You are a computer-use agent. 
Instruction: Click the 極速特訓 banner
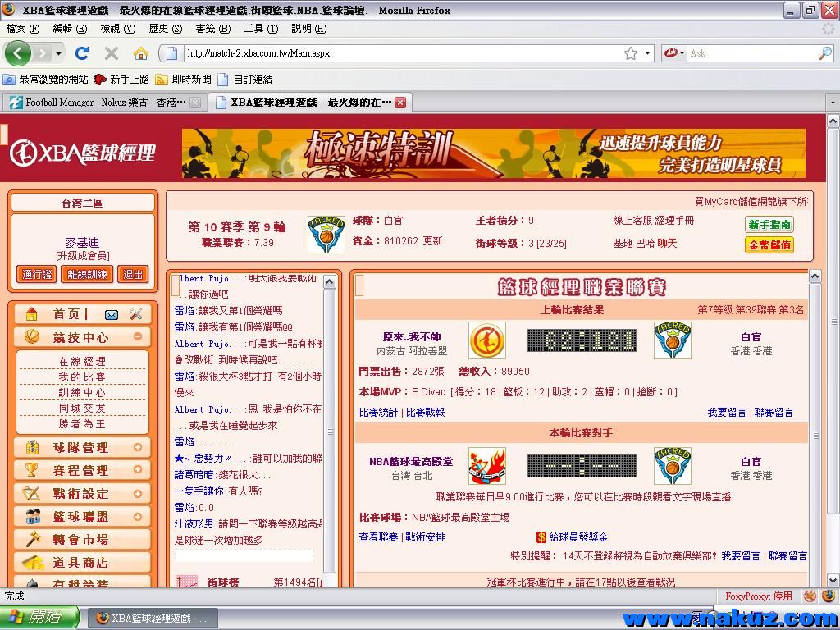coord(493,153)
